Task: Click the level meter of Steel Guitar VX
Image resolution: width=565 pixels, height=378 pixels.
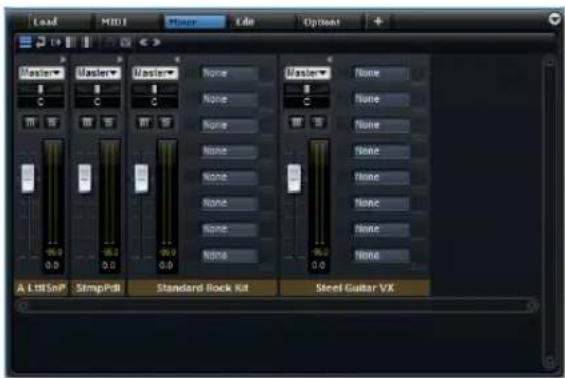Action: coord(319,193)
